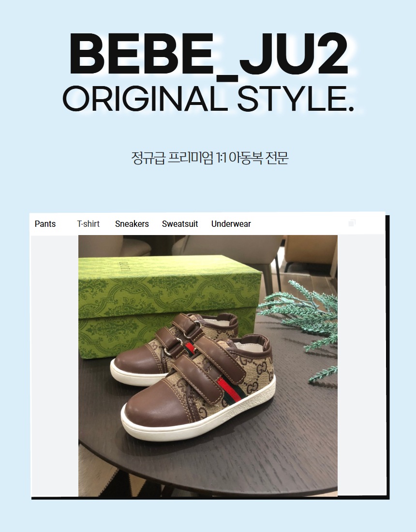
Task: Click the Korean tagline under the heading
Action: pos(210,158)
